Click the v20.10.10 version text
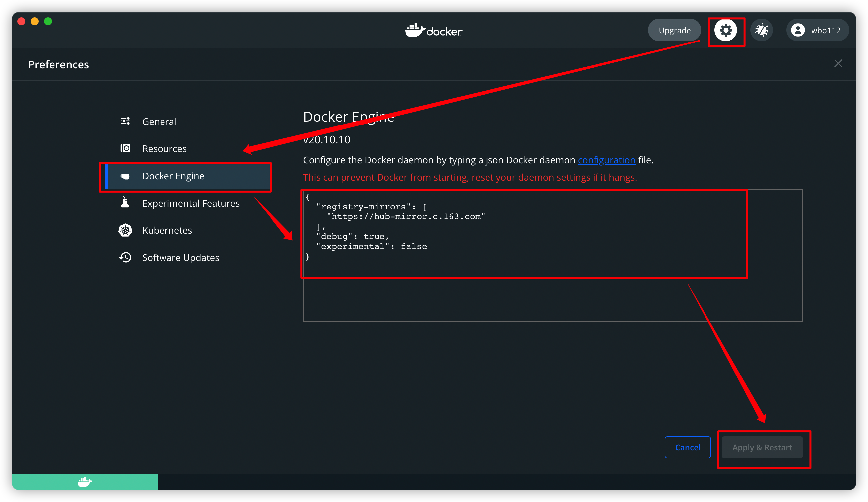Screen dimensions: 868x502 tap(327, 140)
